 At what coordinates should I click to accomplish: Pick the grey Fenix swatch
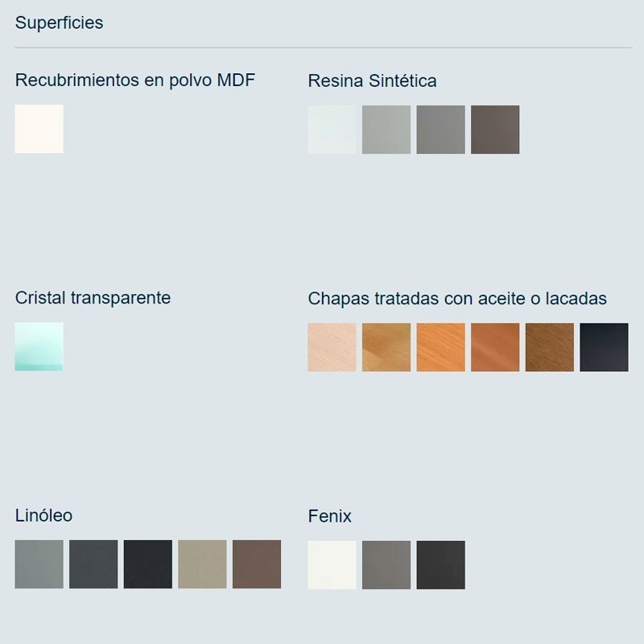click(x=386, y=565)
